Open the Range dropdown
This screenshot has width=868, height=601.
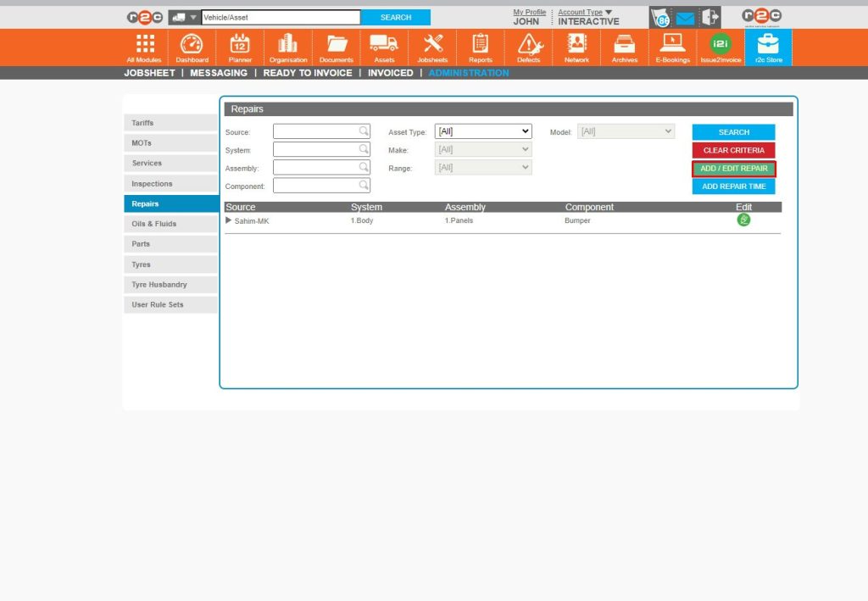[483, 167]
